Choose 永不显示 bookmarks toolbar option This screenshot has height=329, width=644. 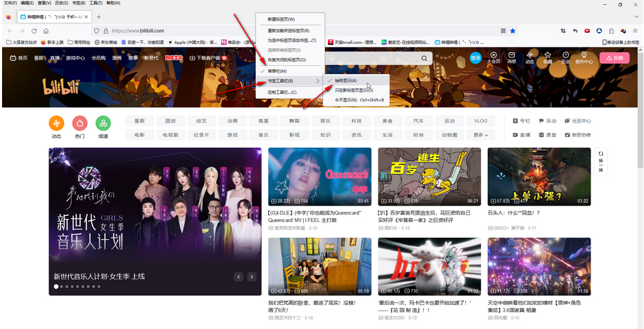tap(359, 100)
